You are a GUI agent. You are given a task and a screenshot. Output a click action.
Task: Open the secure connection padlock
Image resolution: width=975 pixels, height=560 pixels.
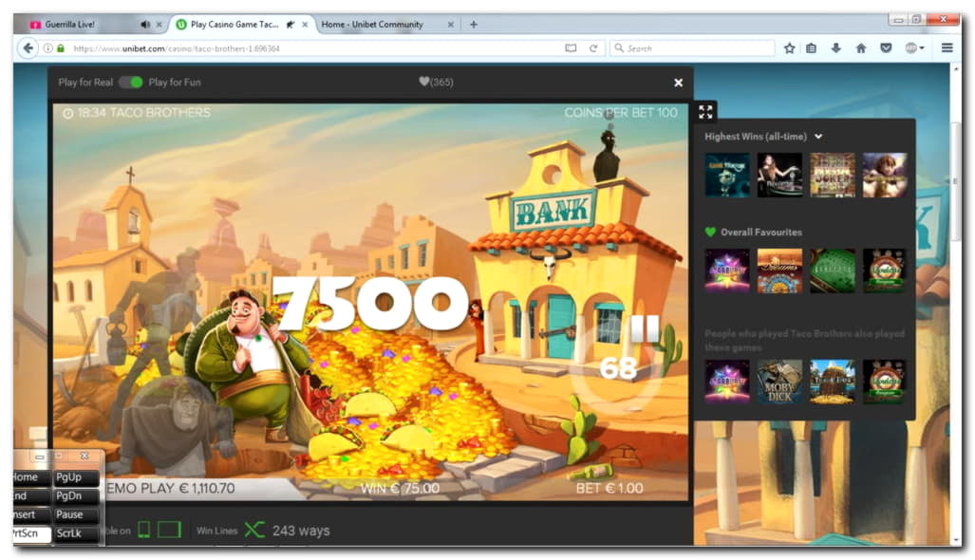(x=61, y=47)
